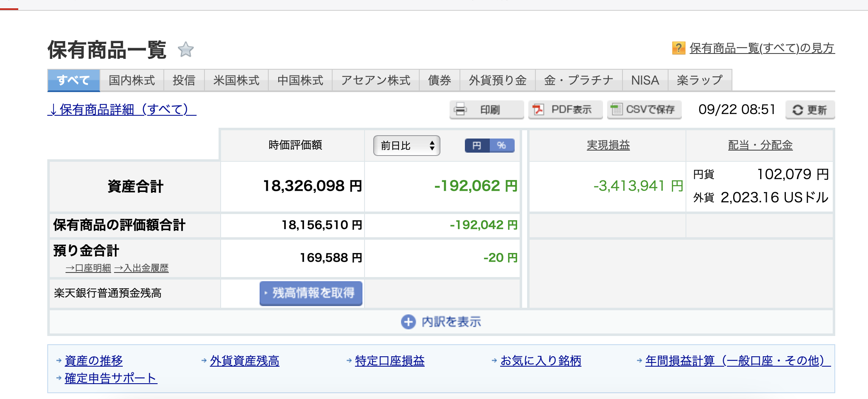Click the CSVで保存 spreadsheet icon
This screenshot has width=868, height=399.
click(x=617, y=109)
